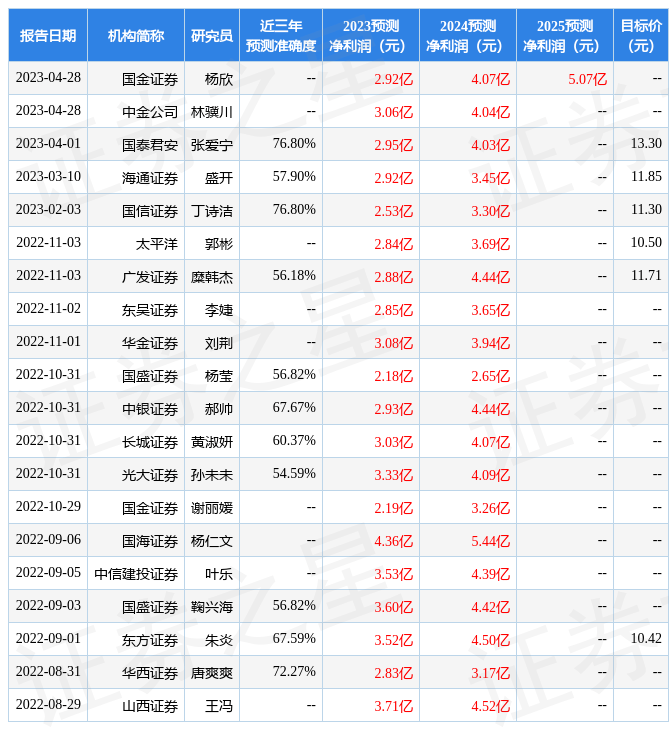Select the 研究员 column header
Viewport: 669px width, 730px height.
click(212, 36)
